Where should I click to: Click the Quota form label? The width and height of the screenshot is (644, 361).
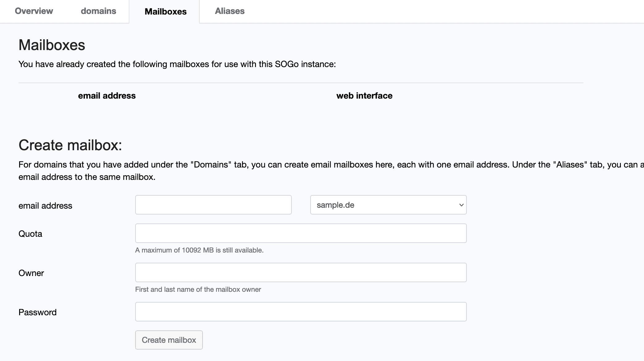click(30, 234)
